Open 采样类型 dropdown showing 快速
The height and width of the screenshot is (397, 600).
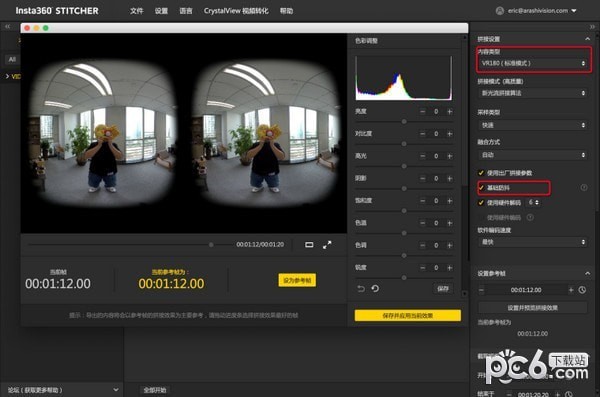533,125
